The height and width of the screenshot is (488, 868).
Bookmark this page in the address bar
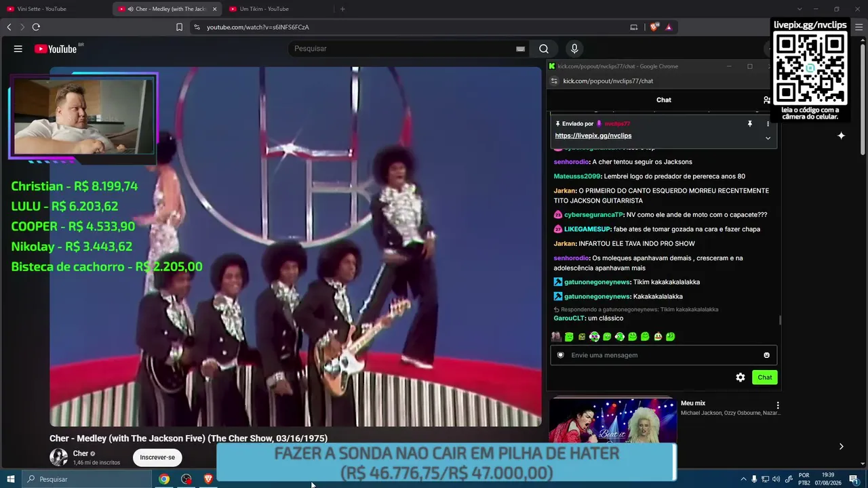tap(179, 27)
